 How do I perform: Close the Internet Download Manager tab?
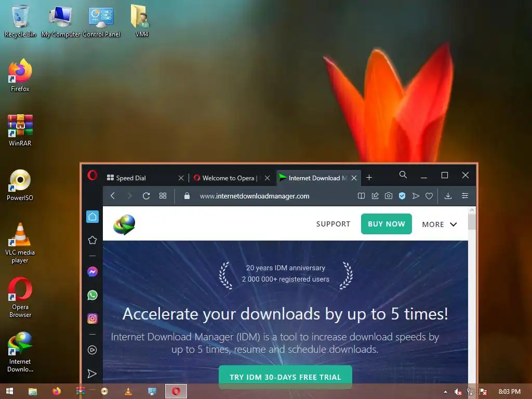point(354,178)
